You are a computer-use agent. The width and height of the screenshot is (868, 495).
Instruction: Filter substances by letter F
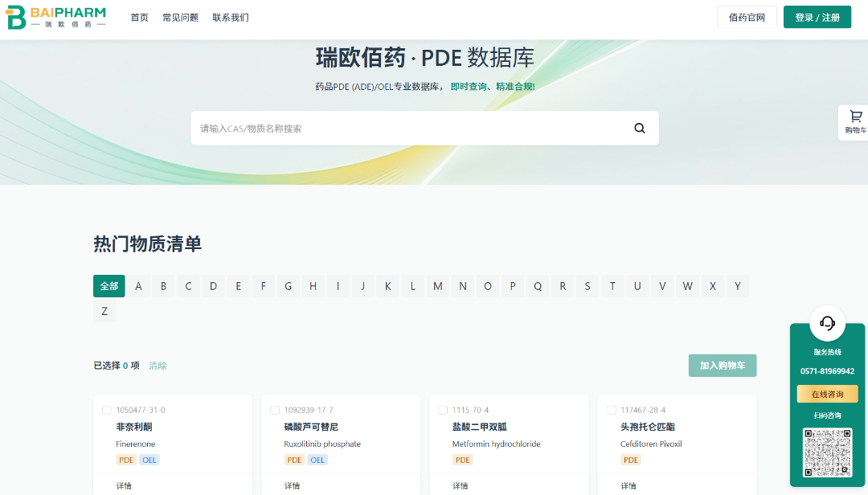coord(263,286)
